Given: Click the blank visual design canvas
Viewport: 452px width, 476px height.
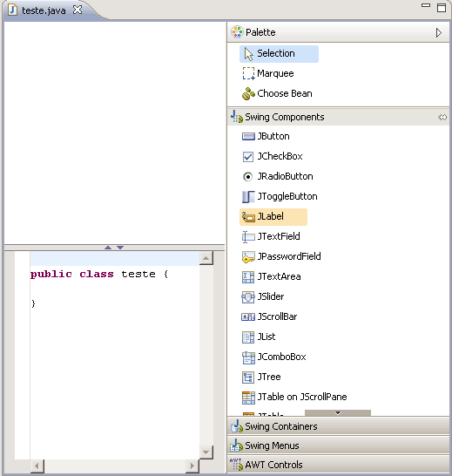Looking at the screenshot, I should pyautogui.click(x=114, y=133).
